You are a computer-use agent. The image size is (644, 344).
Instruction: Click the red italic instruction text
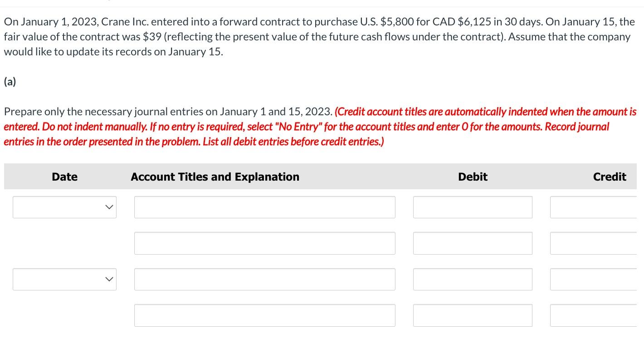coord(320,126)
